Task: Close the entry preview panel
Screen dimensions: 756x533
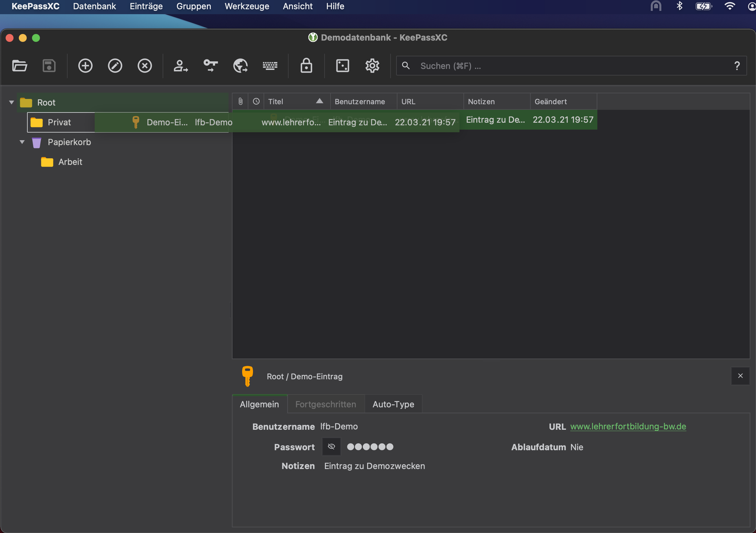Action: click(x=740, y=376)
